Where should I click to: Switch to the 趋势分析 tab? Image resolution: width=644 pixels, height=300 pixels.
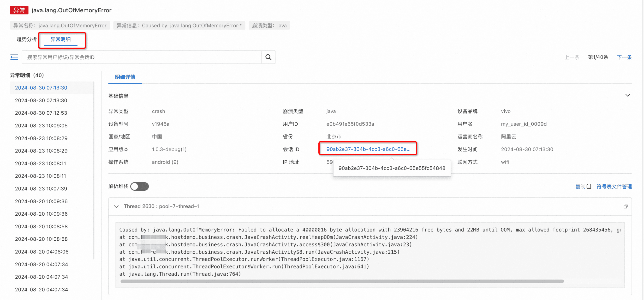pos(26,39)
